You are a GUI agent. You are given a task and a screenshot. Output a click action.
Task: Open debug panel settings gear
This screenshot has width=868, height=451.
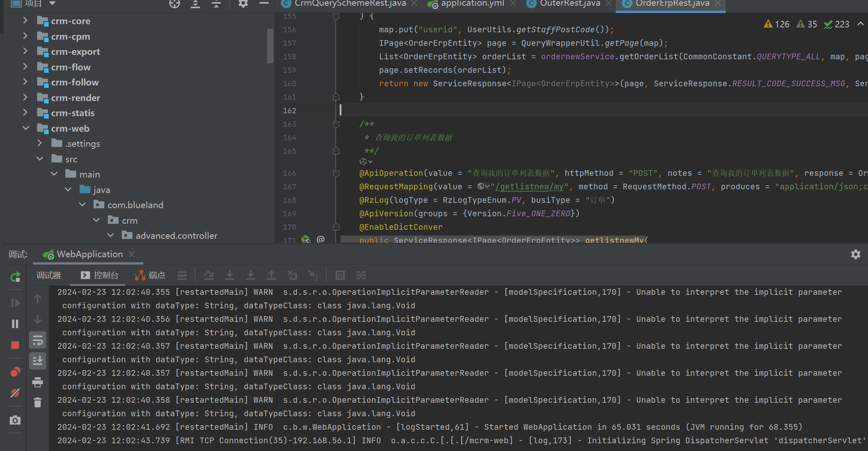855,254
